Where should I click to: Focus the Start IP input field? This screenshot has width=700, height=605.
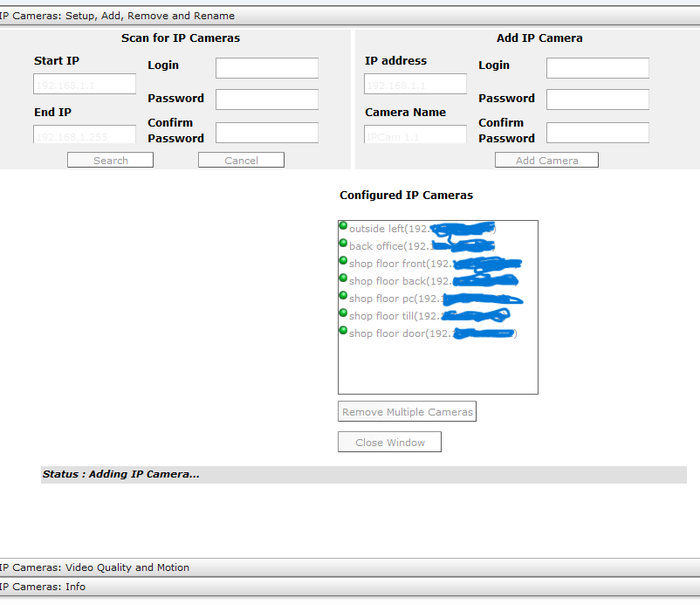tap(85, 84)
